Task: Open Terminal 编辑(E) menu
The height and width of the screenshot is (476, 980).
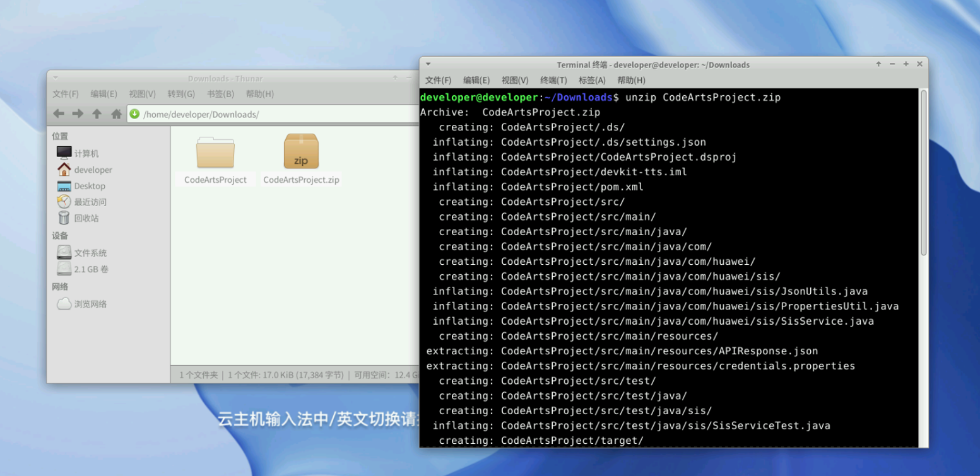Action: (476, 80)
